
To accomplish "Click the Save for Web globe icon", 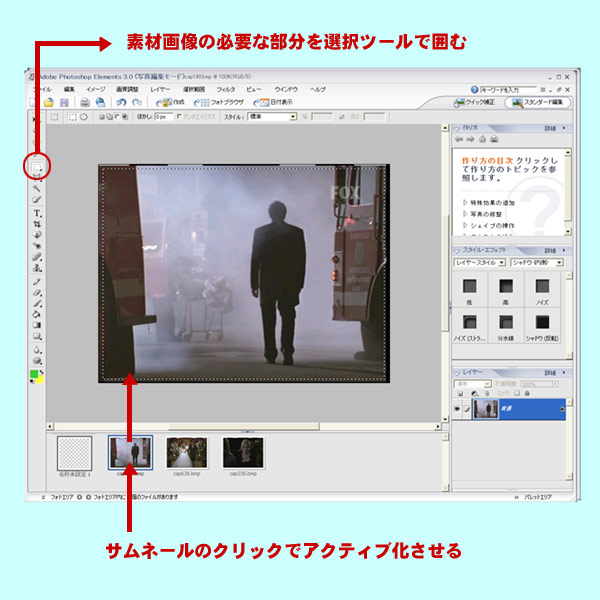I will [101, 103].
